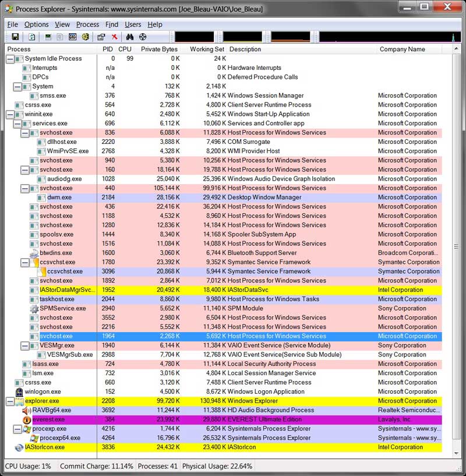
Task: Sort by the Company Name column header
Action: [x=409, y=49]
